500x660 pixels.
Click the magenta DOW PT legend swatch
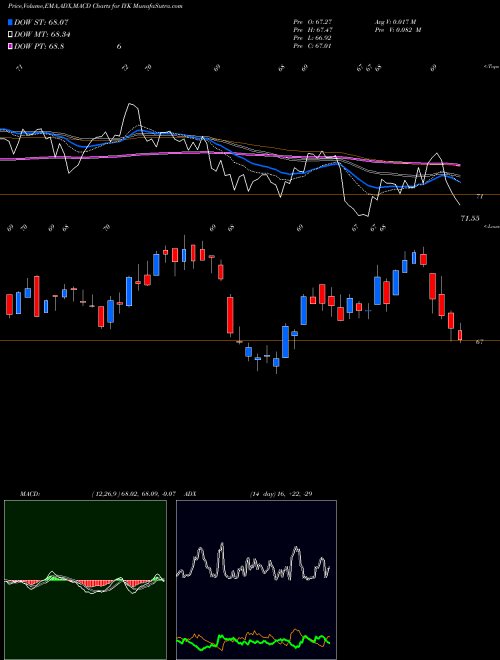[x=10, y=46]
